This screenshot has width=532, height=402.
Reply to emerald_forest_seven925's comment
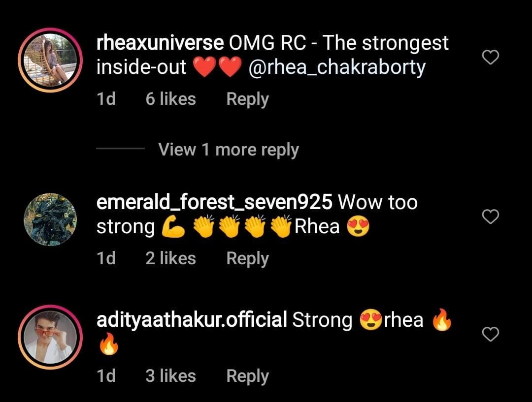[247, 259]
